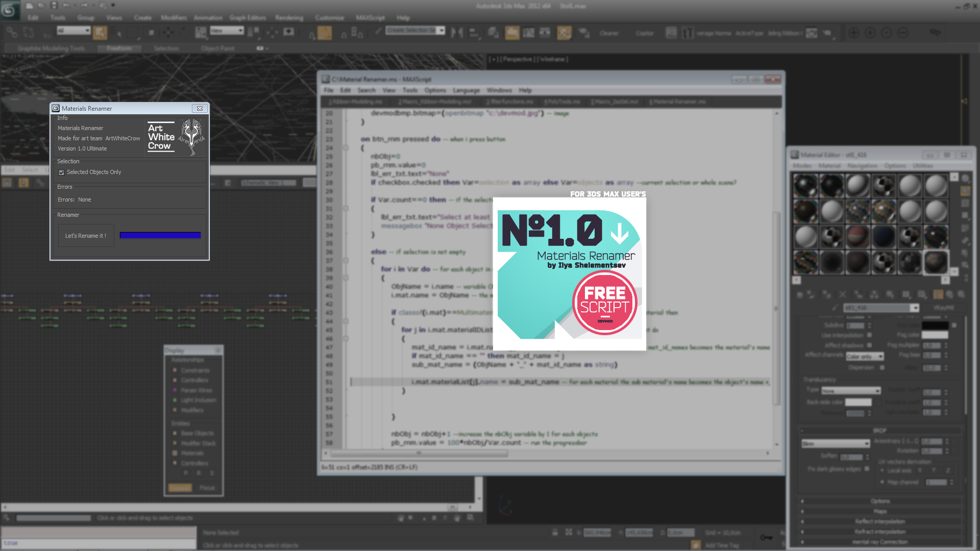Choose the Unlink Selection tool
Viewport: 980px width, 551px height.
click(x=29, y=33)
